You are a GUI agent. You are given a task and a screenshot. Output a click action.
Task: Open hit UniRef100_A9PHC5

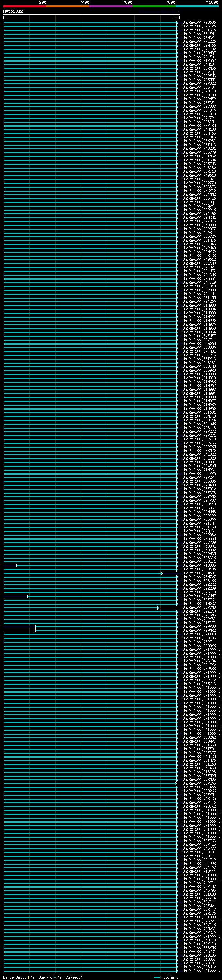(199, 553)
